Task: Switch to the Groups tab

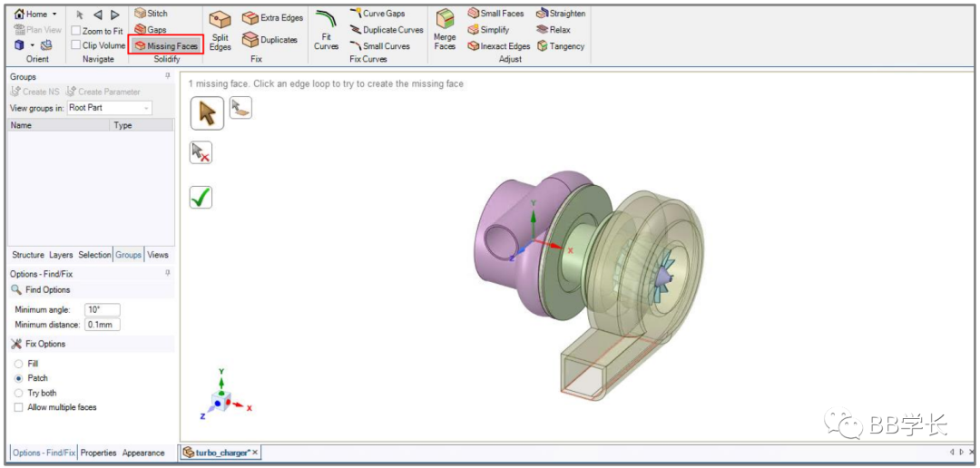Action: tap(129, 255)
